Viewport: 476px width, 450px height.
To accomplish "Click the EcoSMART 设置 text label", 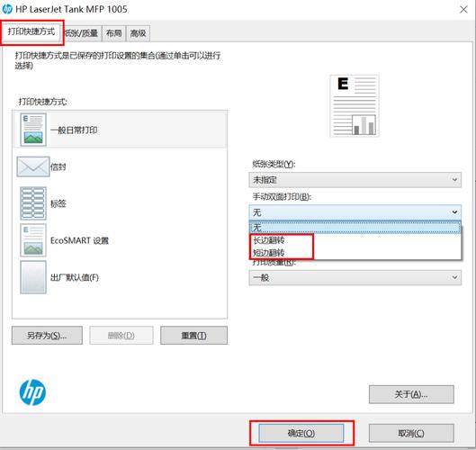I will point(79,240).
